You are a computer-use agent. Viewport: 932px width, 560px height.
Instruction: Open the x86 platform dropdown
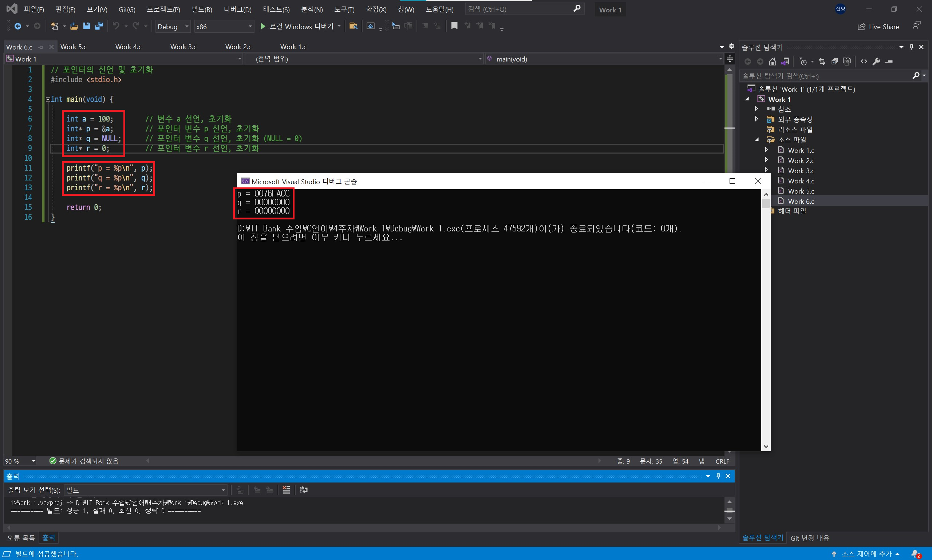coord(249,27)
